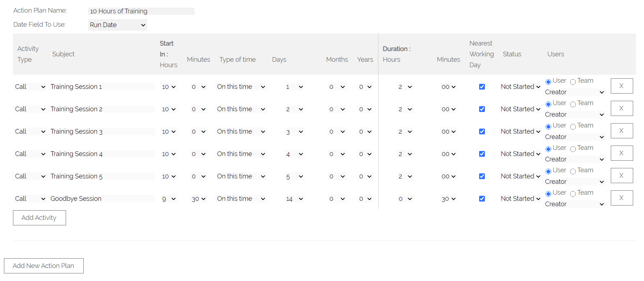Delete the Training Session 1 activity row
The height and width of the screenshot is (281, 644).
tap(621, 86)
